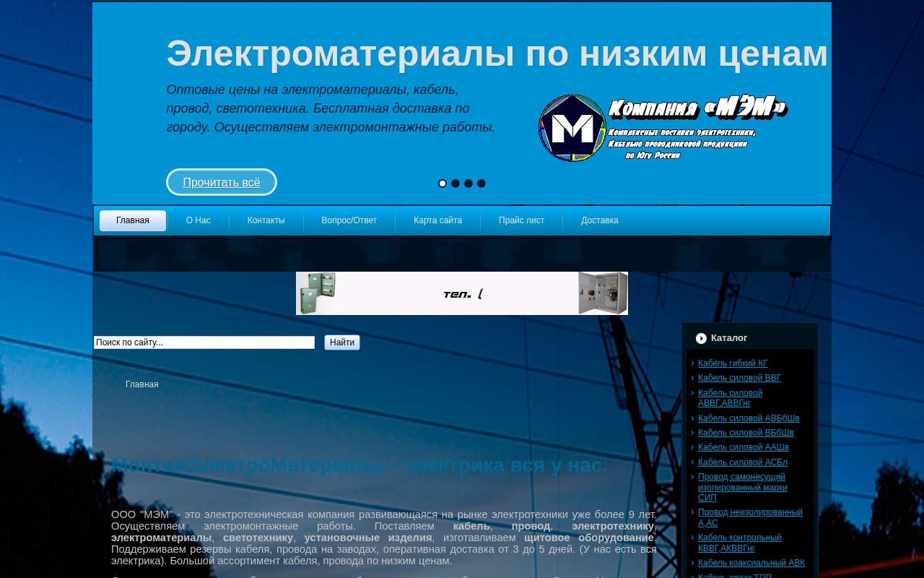Open Кабель контрольный КВВГ,АКВВГнг link
924x578 pixels.
point(739,543)
